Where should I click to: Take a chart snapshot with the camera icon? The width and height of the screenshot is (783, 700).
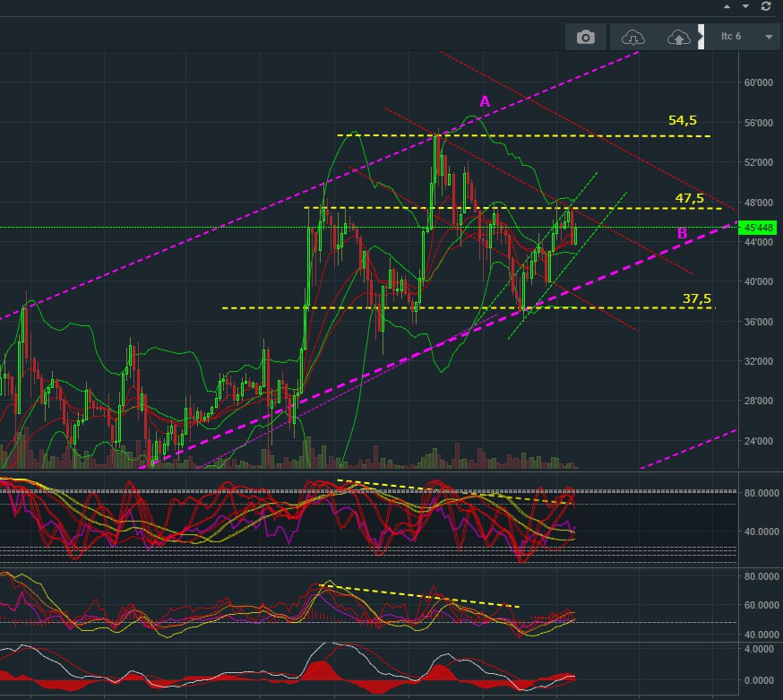[x=585, y=37]
